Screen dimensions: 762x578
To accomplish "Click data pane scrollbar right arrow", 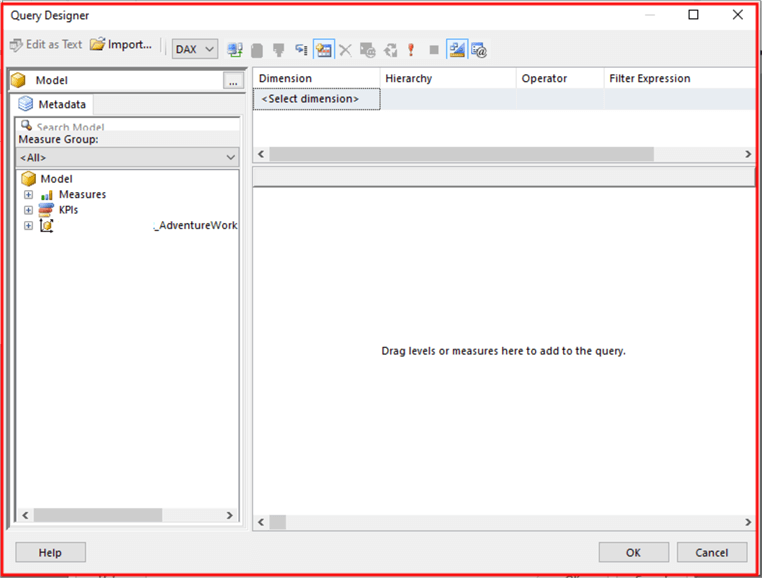I will point(748,522).
